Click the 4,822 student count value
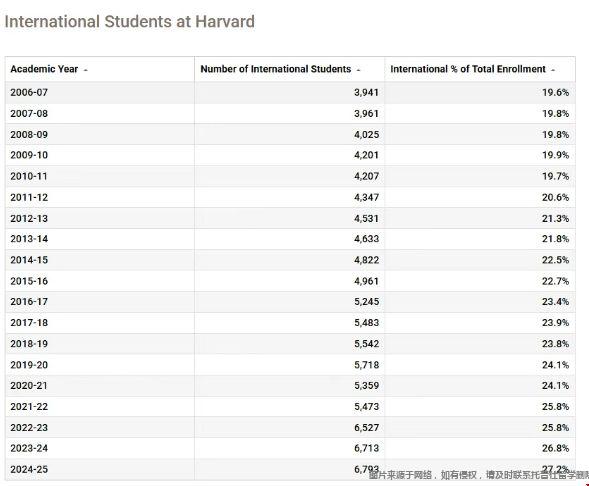Image resolution: width=589 pixels, height=486 pixels. 366,260
